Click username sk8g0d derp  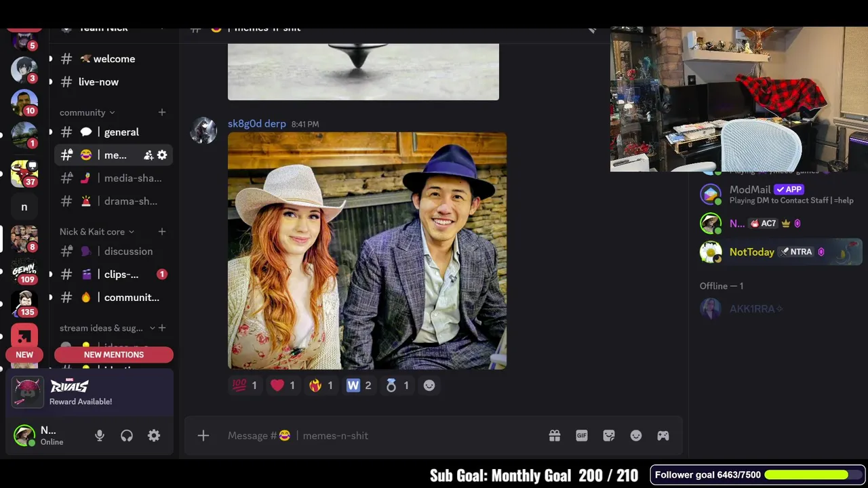256,124
